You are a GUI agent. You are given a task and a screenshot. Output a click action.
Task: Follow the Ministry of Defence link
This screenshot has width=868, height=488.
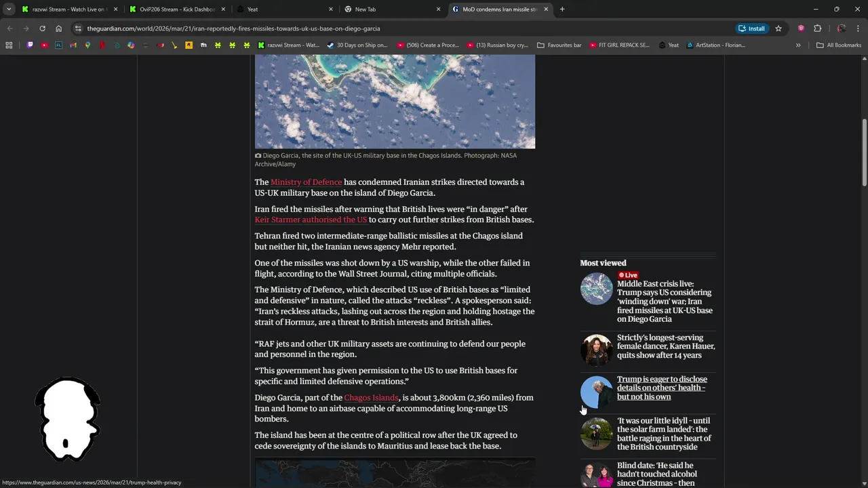point(306,182)
